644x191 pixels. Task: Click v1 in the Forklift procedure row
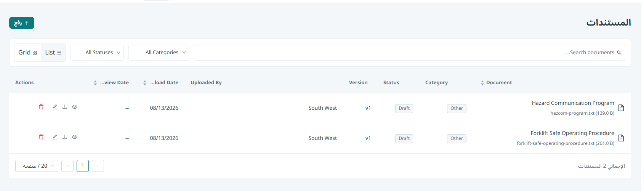[x=368, y=138]
